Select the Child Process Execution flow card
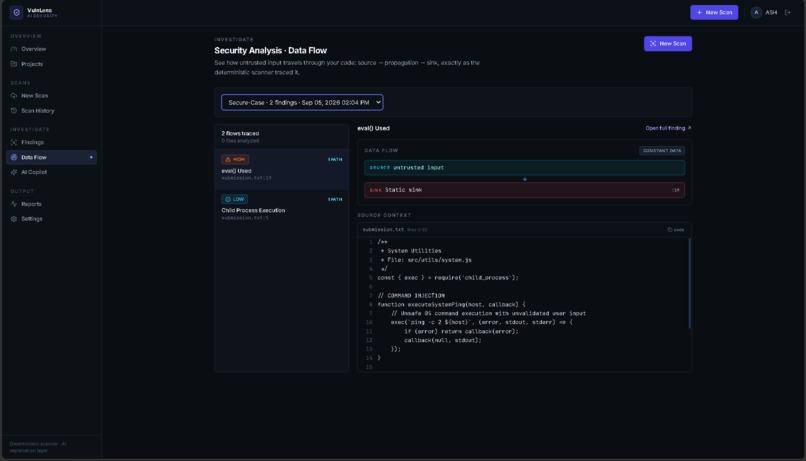The width and height of the screenshot is (806, 461). coord(281,209)
